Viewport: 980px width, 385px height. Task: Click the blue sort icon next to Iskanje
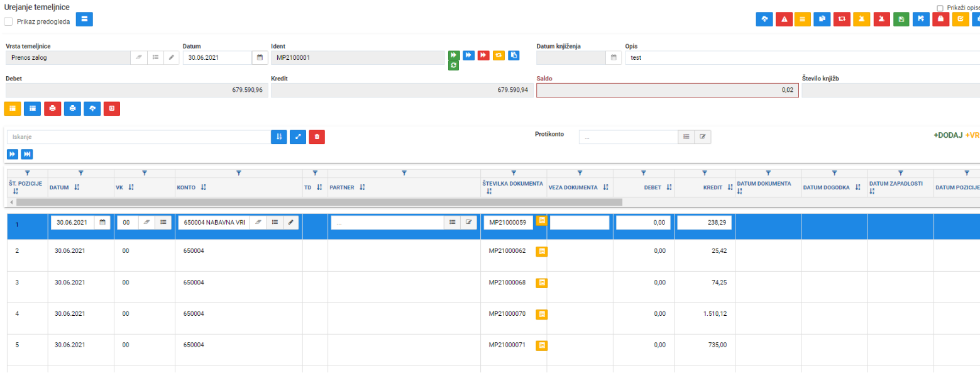(279, 137)
